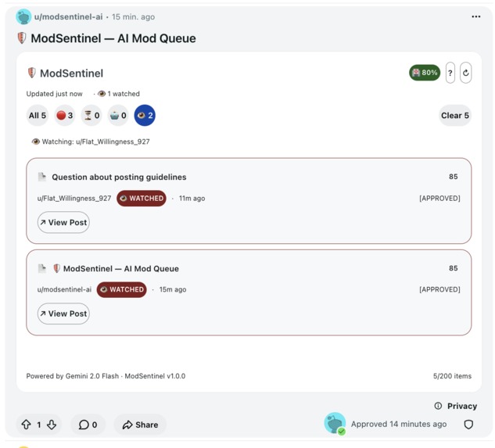
Task: Open comments with 0 count
Action: click(x=88, y=425)
